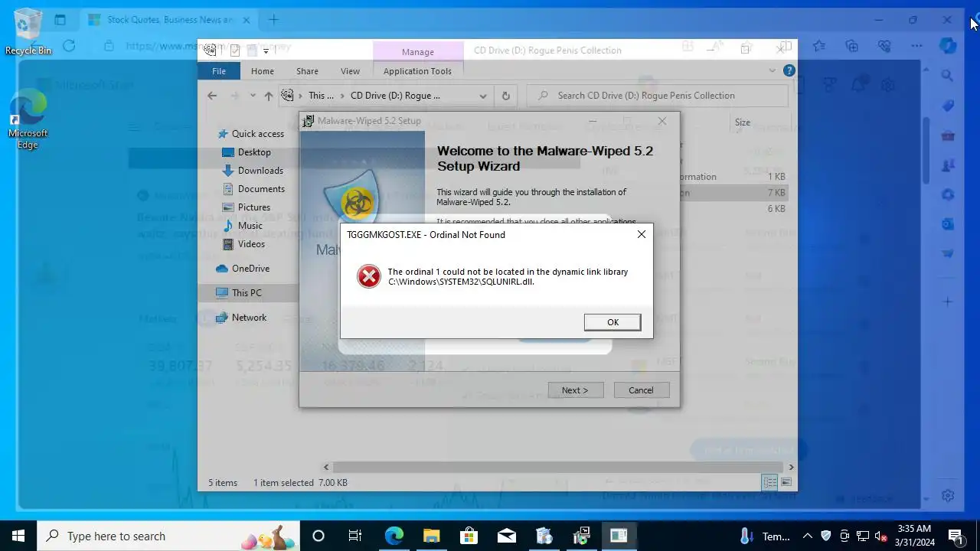Click Next in Malware-Wiped setup wizard
The width and height of the screenshot is (980, 551).
(x=576, y=390)
